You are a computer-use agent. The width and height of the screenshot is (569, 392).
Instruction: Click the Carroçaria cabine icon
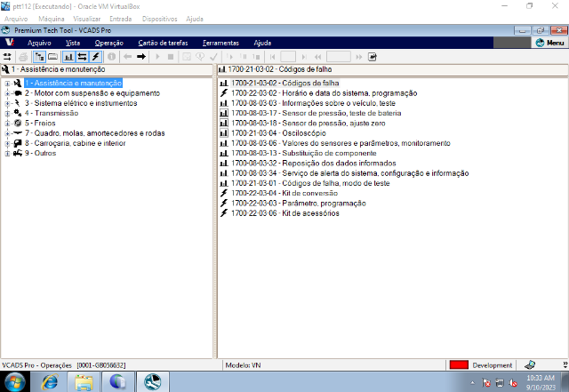tap(18, 143)
